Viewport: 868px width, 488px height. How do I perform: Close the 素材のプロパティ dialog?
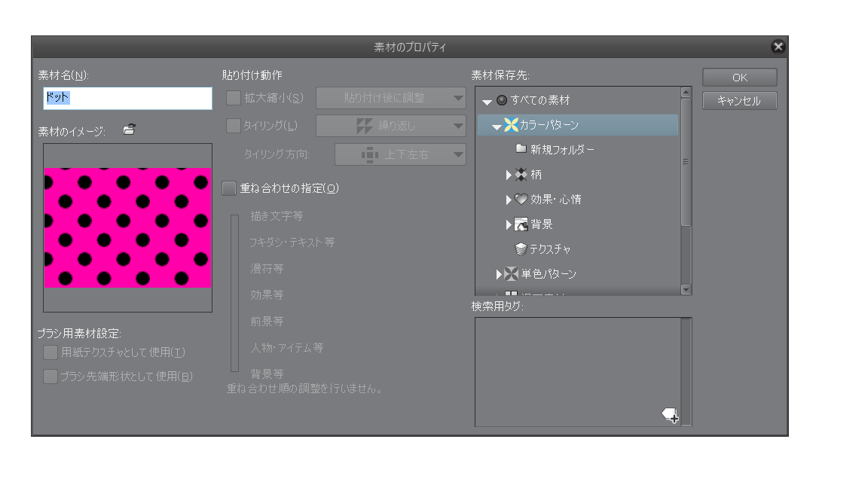[x=778, y=47]
